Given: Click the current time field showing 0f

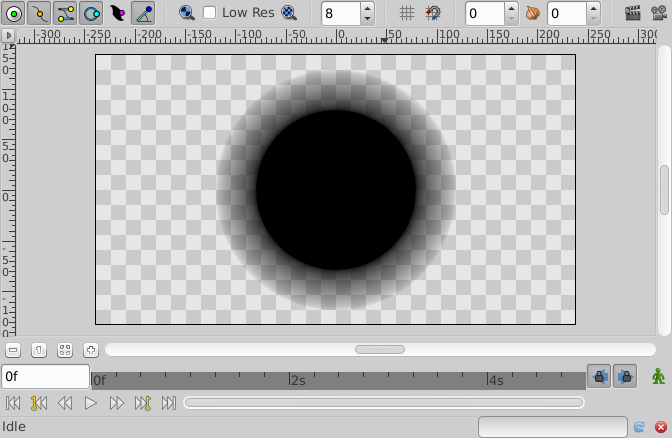Looking at the screenshot, I should [x=45, y=377].
